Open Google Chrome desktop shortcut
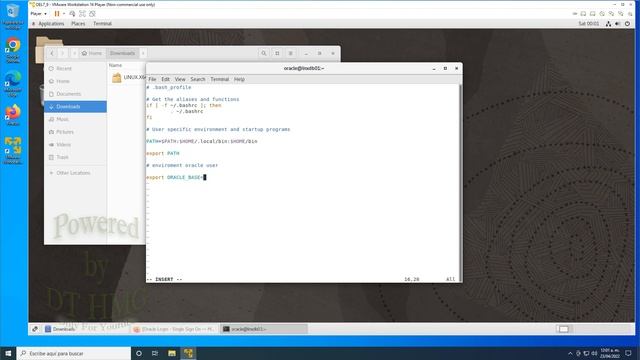 13,51
